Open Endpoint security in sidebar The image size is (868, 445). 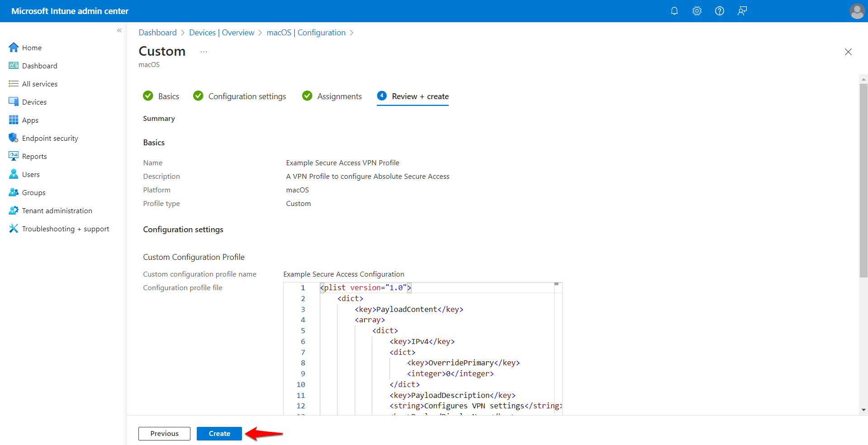(43, 138)
